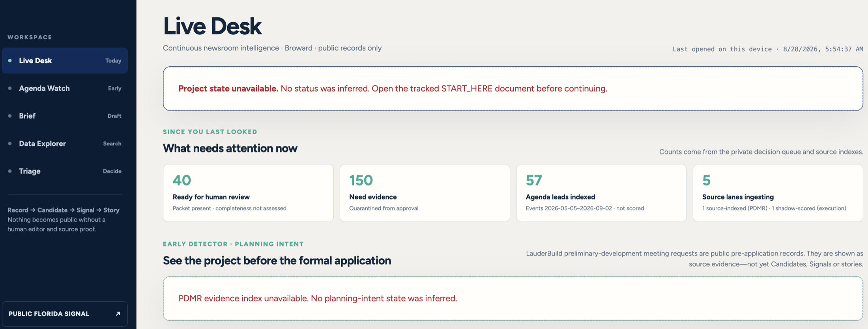Click the number 40 in review card
868x329 pixels.
[182, 180]
